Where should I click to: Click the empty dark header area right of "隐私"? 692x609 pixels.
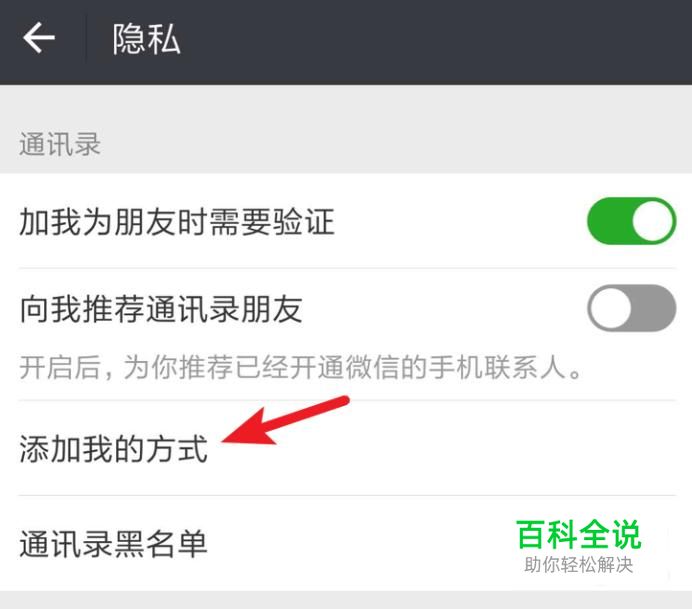coord(436,40)
